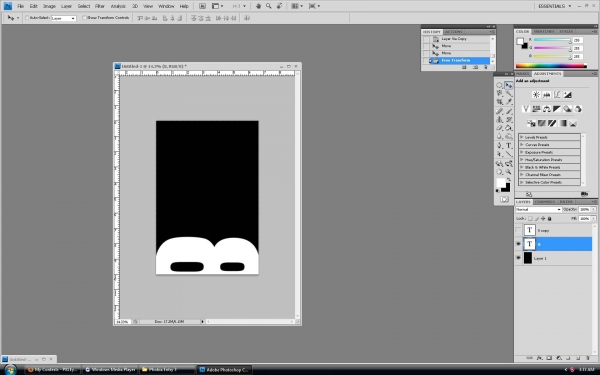Viewport: 600px width, 375px height.
Task: Select the History Brush tool
Action: (x=509, y=120)
